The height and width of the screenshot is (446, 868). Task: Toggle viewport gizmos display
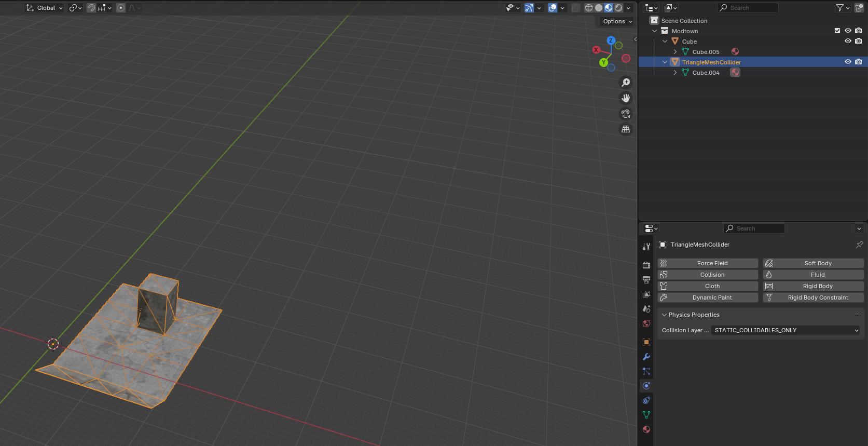click(x=529, y=8)
